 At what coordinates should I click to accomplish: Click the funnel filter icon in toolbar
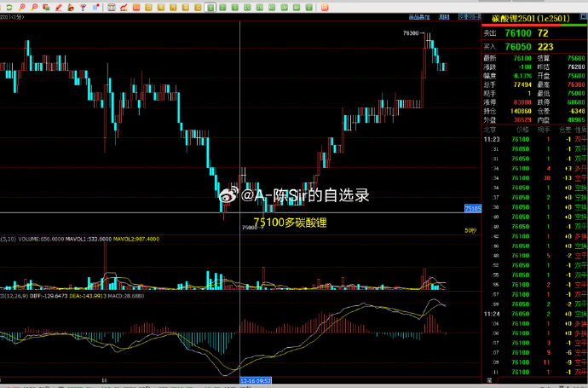82,6
